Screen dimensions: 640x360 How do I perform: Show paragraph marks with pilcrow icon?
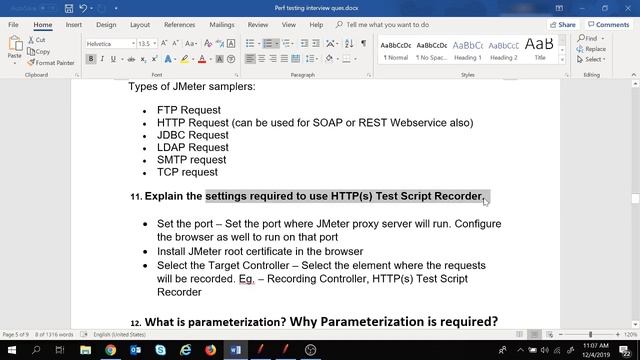(363, 44)
